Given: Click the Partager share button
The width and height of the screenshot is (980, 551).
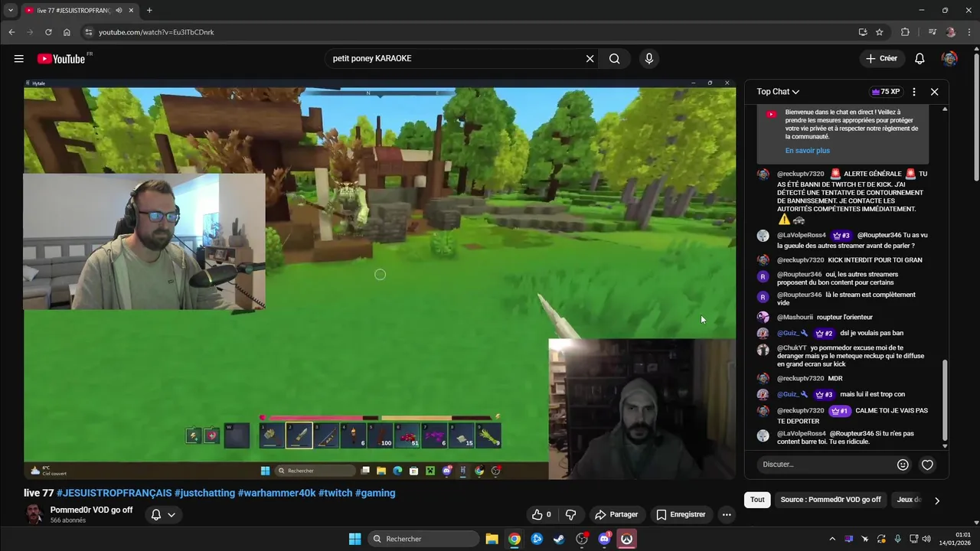Looking at the screenshot, I should [x=616, y=514].
